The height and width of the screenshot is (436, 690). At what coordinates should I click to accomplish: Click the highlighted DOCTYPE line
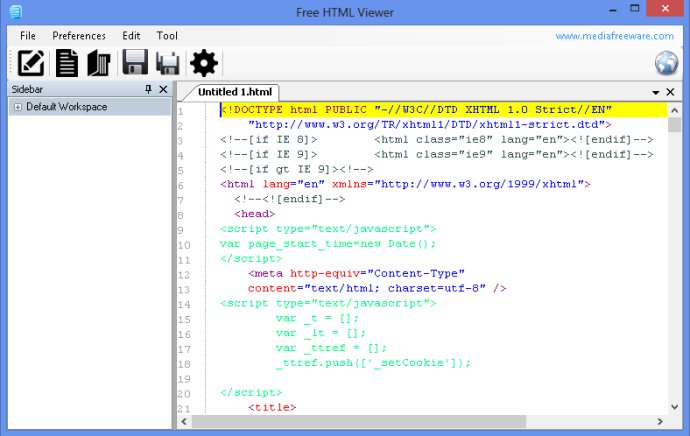click(444, 110)
